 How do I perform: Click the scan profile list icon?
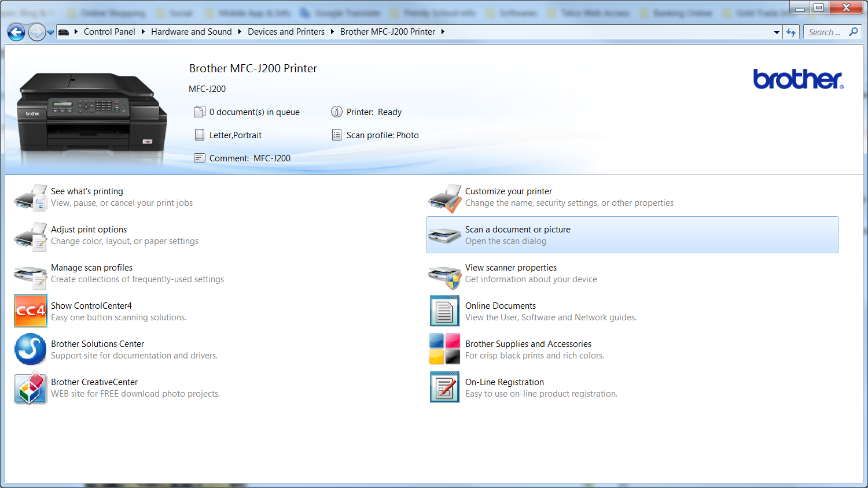337,135
